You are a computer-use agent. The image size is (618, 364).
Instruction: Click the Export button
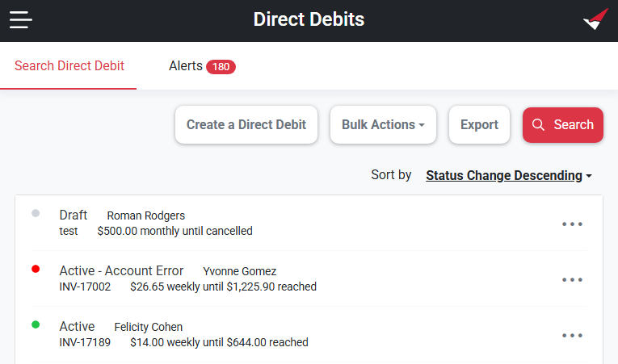479,125
